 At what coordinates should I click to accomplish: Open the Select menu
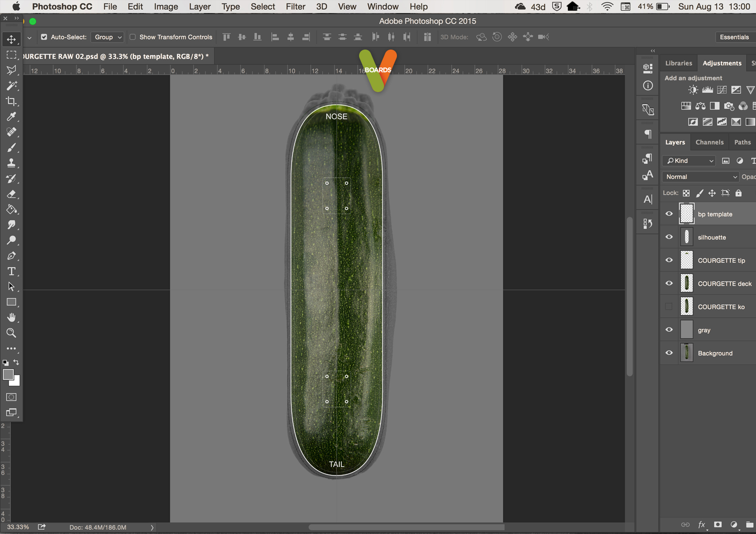click(263, 7)
